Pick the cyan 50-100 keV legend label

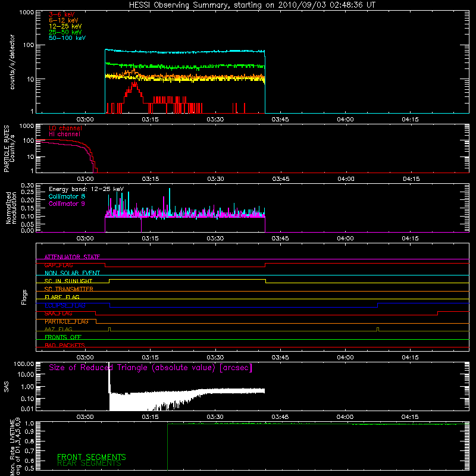[67, 38]
